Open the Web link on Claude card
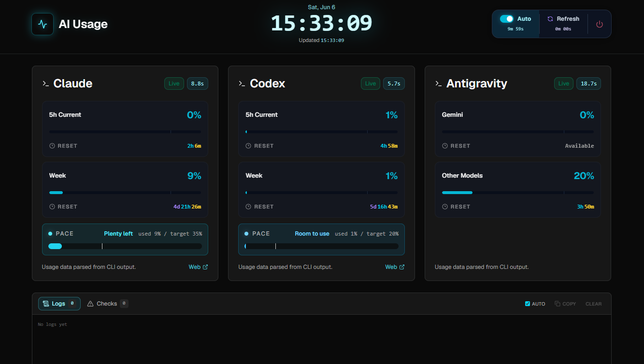Screen dimensions: 644x364 click(198, 267)
